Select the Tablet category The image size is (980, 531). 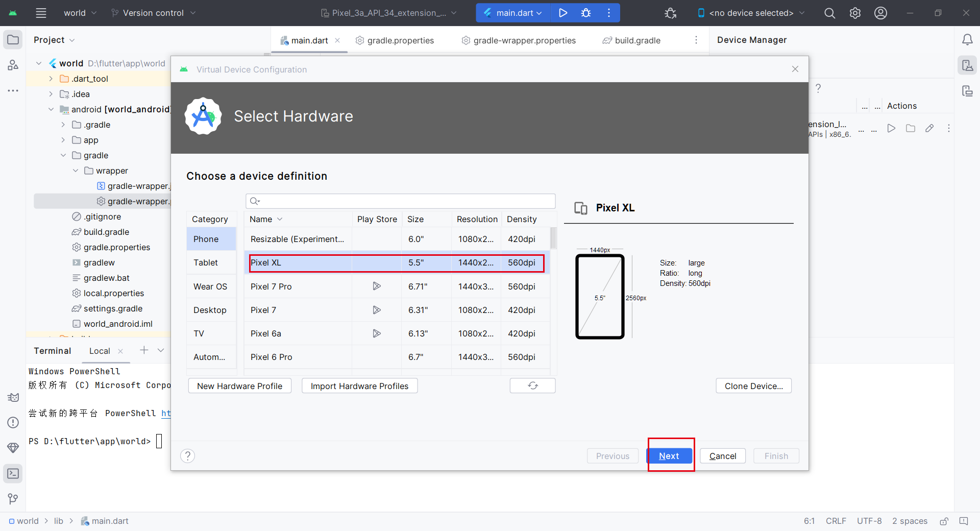pyautogui.click(x=211, y=262)
